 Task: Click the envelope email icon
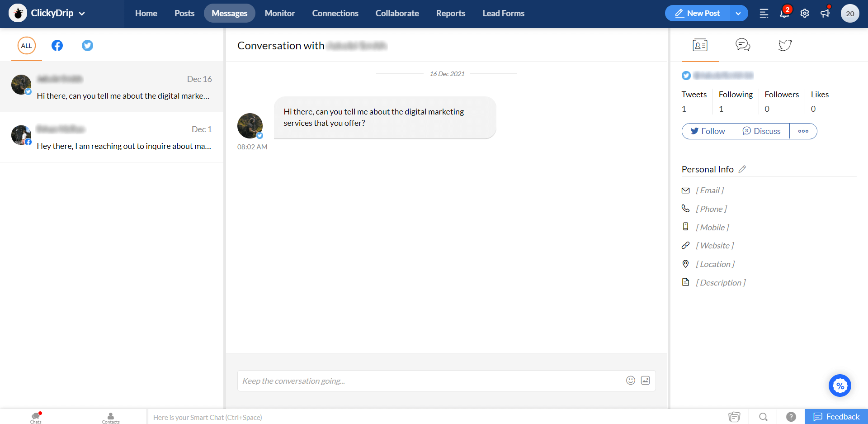pyautogui.click(x=686, y=191)
